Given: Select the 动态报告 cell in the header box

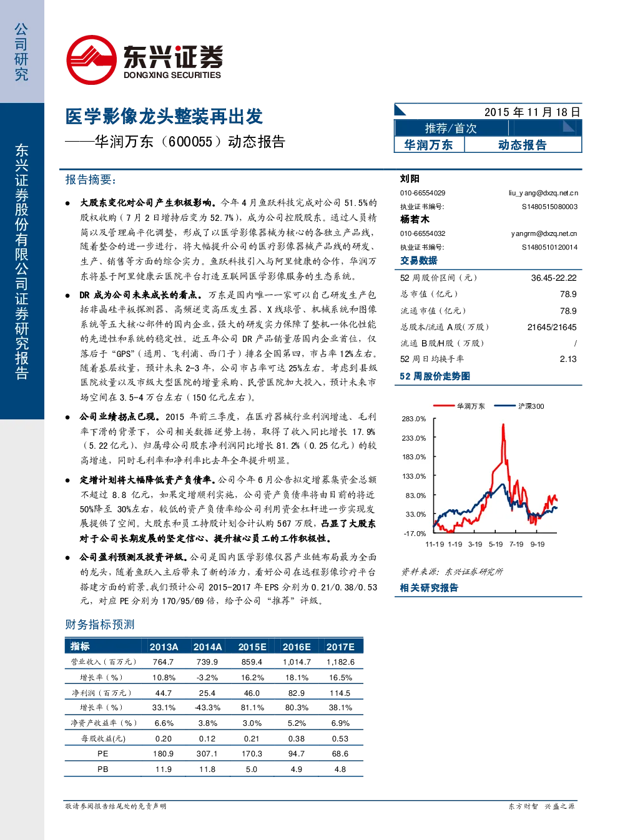Looking at the screenshot, I should (523, 145).
